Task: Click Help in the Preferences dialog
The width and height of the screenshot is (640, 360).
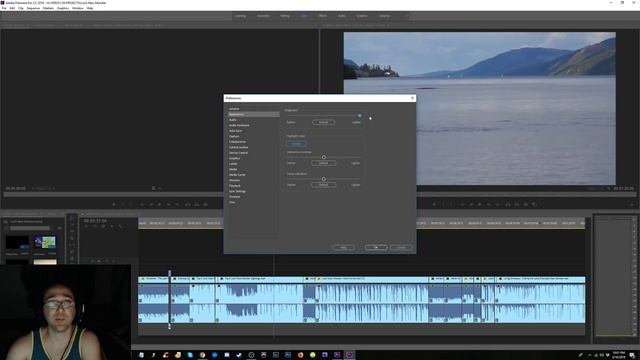Action: pos(344,247)
